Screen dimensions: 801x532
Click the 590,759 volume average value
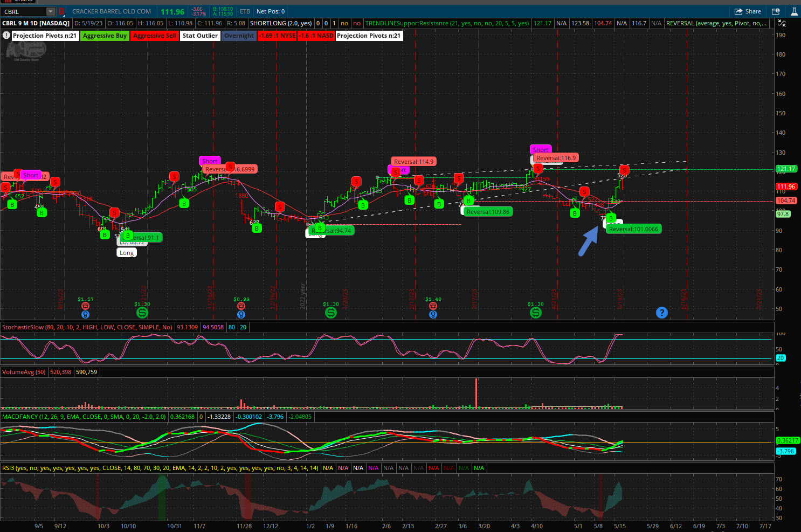86,372
